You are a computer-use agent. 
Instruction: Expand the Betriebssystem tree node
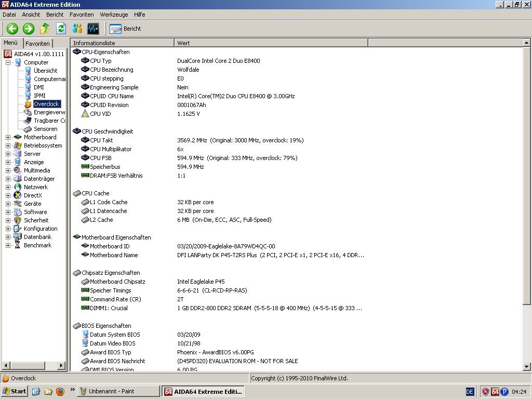(8, 145)
